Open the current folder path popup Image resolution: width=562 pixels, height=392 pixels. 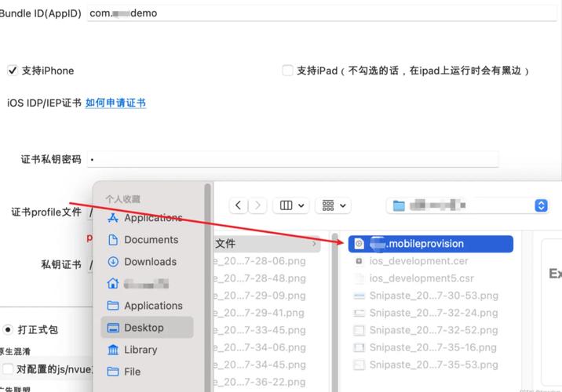[467, 205]
